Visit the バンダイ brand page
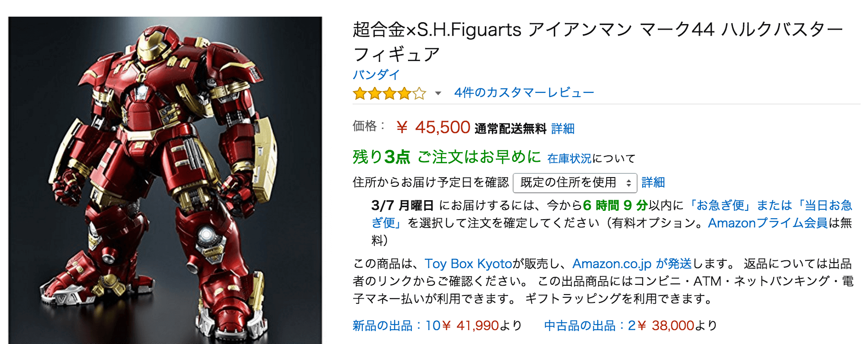The width and height of the screenshot is (868, 344). pos(375,74)
